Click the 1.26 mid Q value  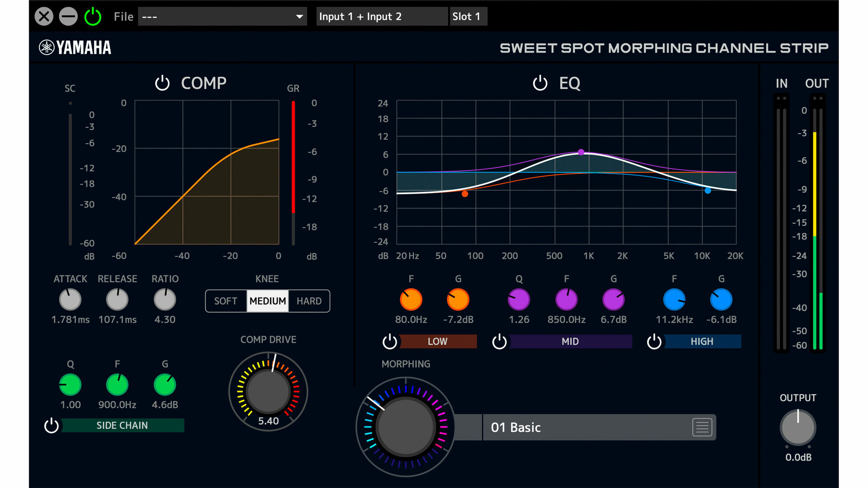(x=519, y=320)
